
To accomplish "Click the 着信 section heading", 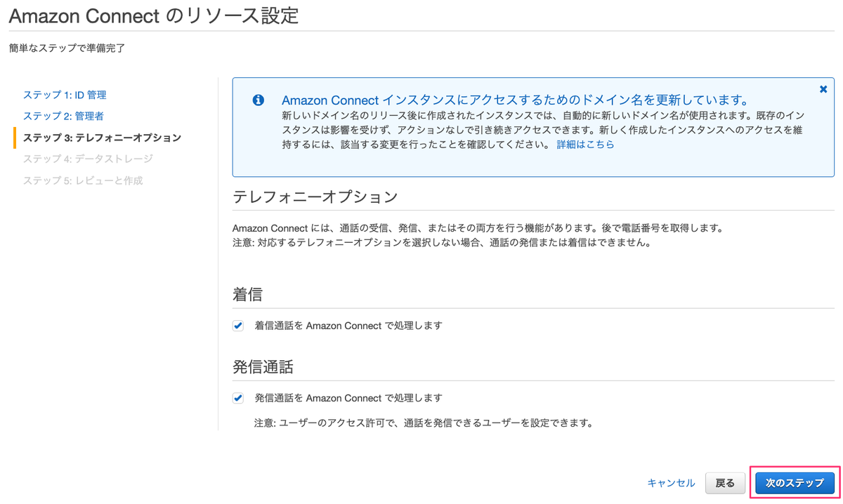I will [248, 295].
